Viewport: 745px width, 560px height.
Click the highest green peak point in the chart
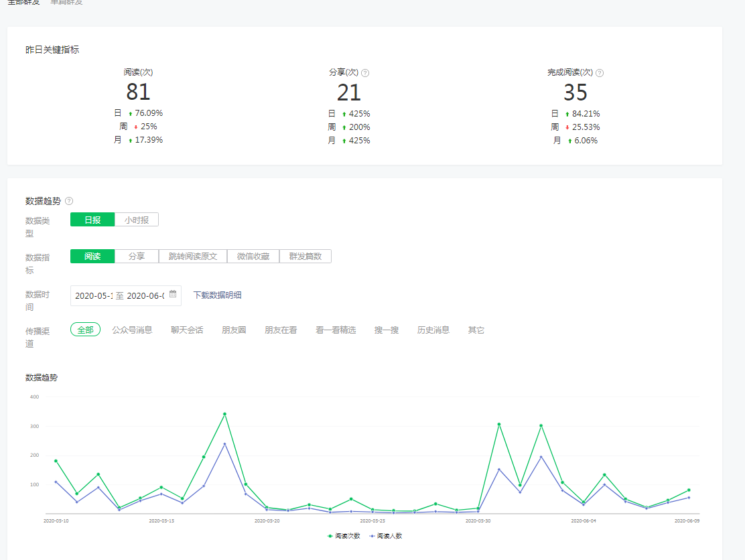(224, 414)
